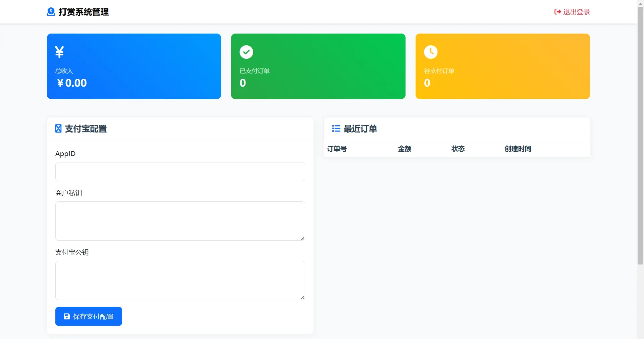The image size is (644, 339).
Task: Click the 创建时间 column header
Action: click(x=518, y=149)
